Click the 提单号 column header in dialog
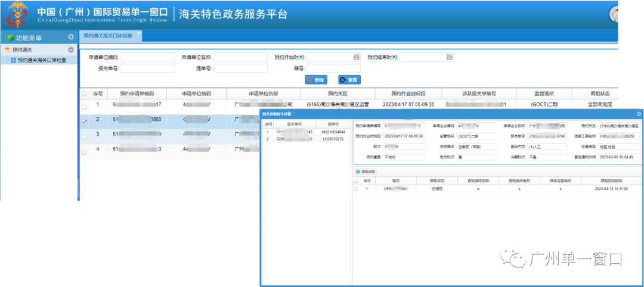644x287 pixels. 333,124
